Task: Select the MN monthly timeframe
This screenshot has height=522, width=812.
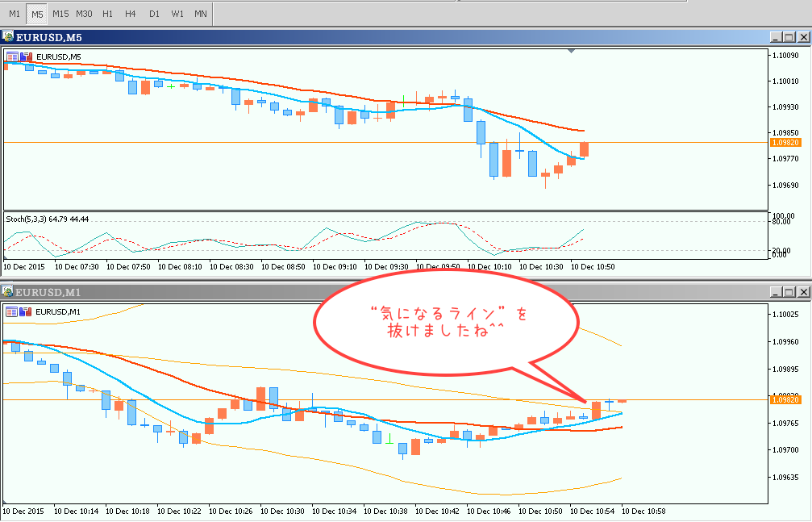Action: [200, 14]
